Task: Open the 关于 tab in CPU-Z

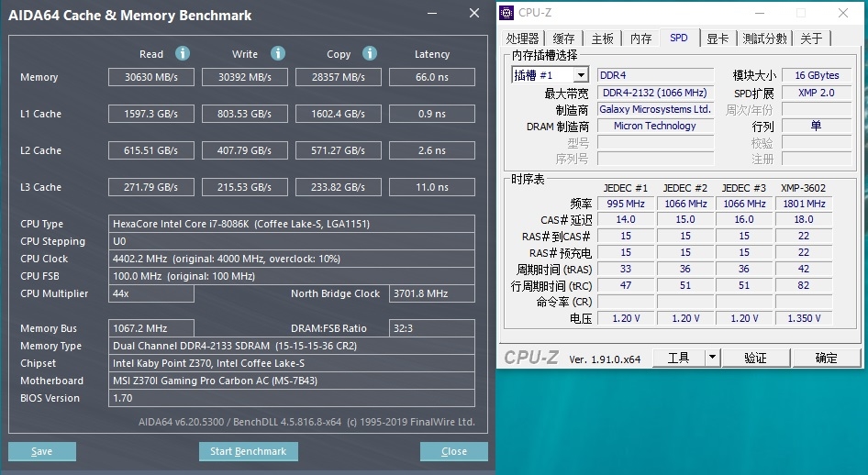Action: [811, 39]
